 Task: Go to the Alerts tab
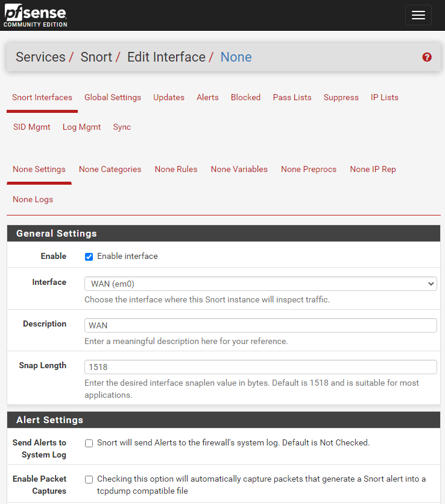[x=207, y=98]
